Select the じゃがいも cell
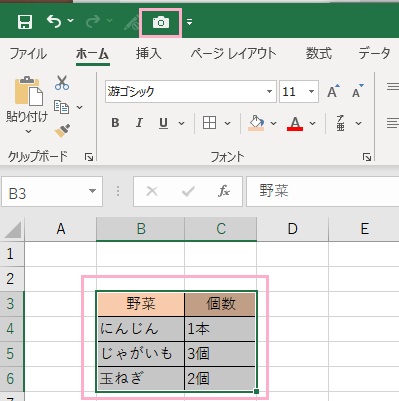 coord(141,354)
